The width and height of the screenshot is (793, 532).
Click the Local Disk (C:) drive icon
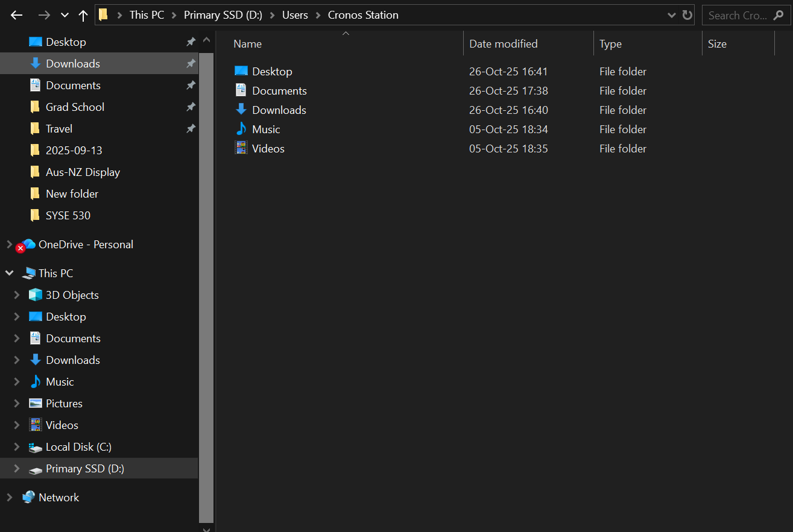pos(36,448)
